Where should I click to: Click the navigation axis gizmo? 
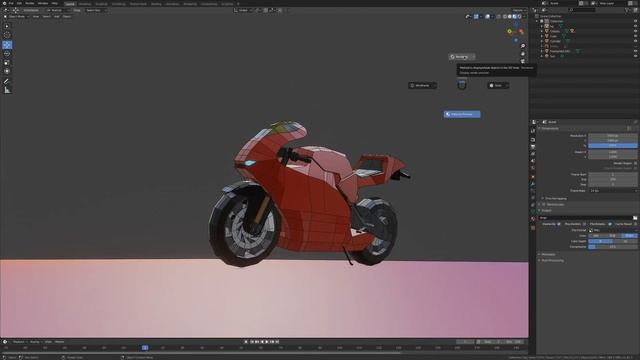[516, 31]
